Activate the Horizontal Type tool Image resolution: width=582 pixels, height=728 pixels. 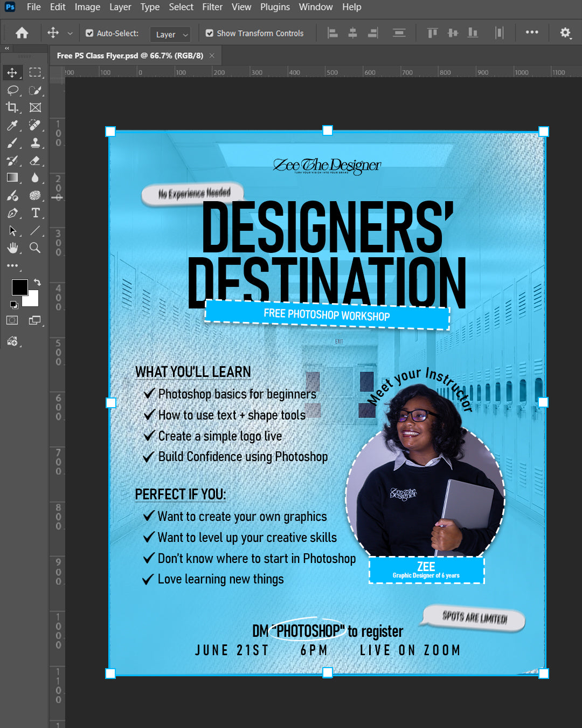click(35, 213)
